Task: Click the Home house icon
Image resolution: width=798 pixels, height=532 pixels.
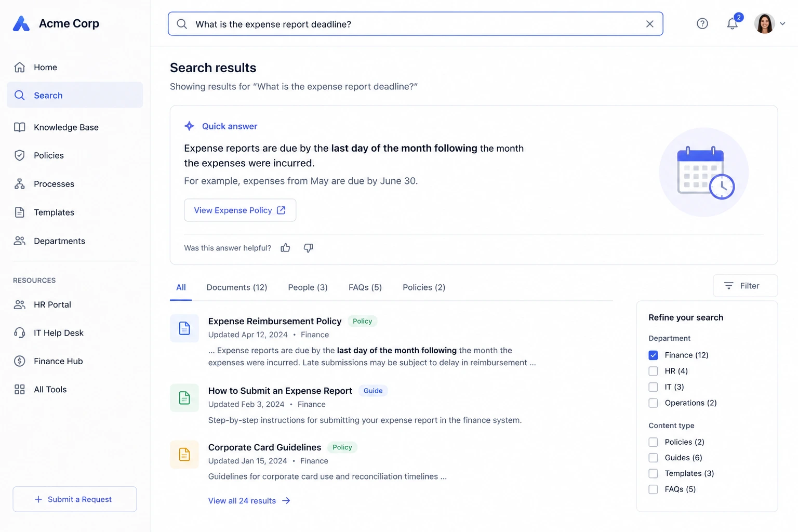Action: pyautogui.click(x=20, y=67)
